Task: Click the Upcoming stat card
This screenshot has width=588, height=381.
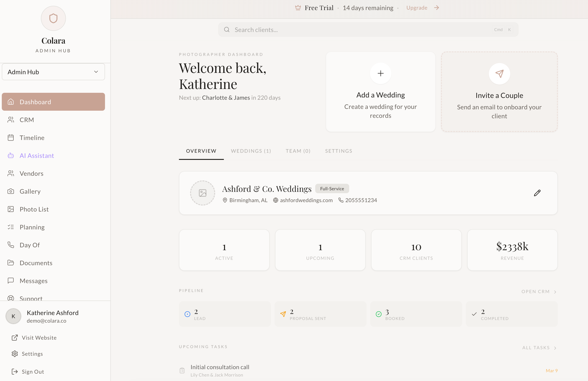Action: (x=320, y=250)
